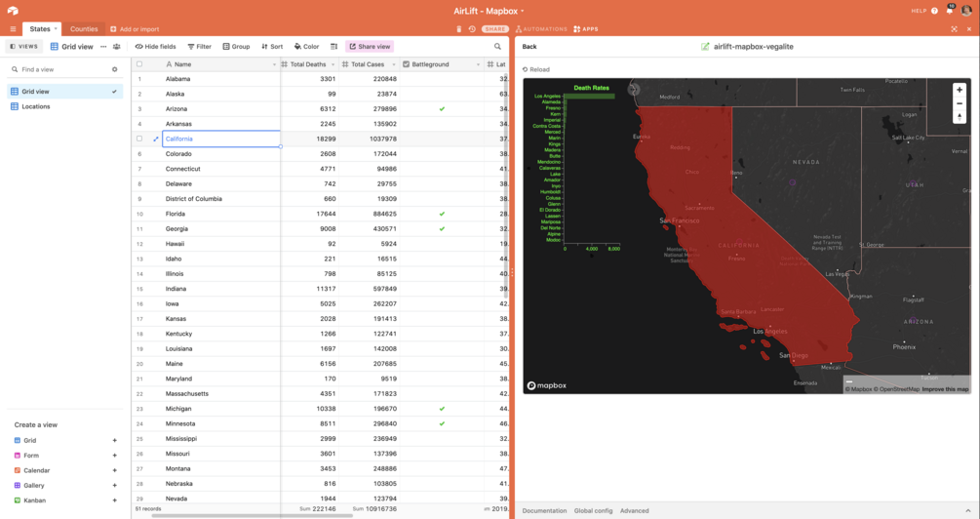Toggle Battleground for Michigan
980x519 pixels.
442,409
